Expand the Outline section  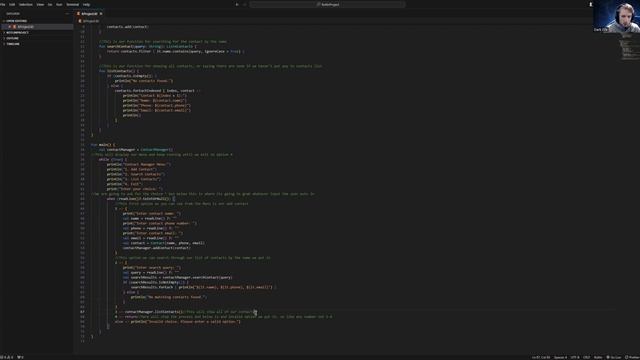point(12,38)
